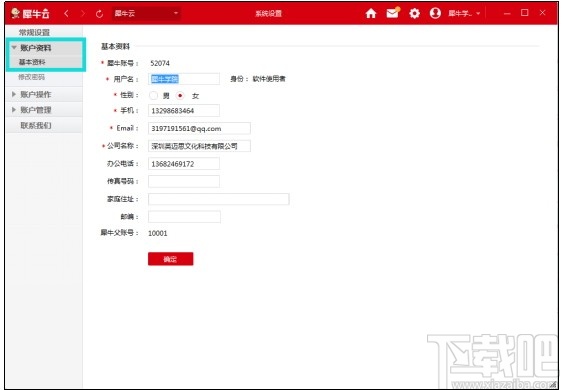This screenshot has height=390, width=562.
Task: Open the 犀牛云 address dropdown
Action: pyautogui.click(x=146, y=14)
